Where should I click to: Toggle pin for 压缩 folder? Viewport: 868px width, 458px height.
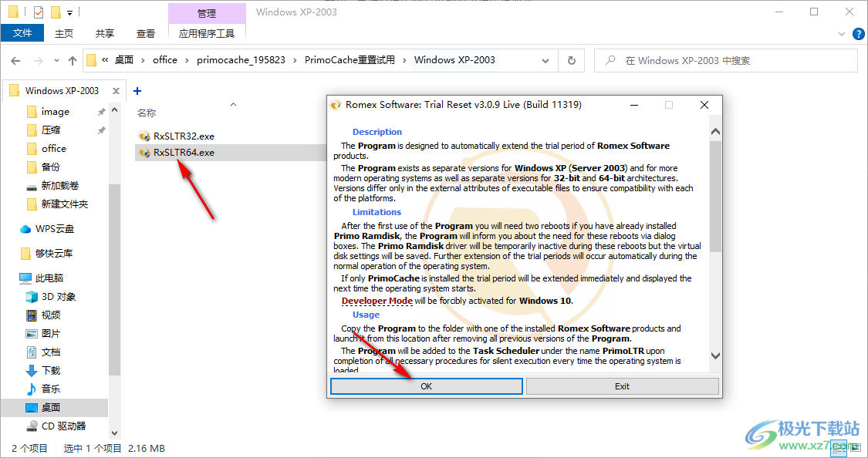click(x=101, y=130)
